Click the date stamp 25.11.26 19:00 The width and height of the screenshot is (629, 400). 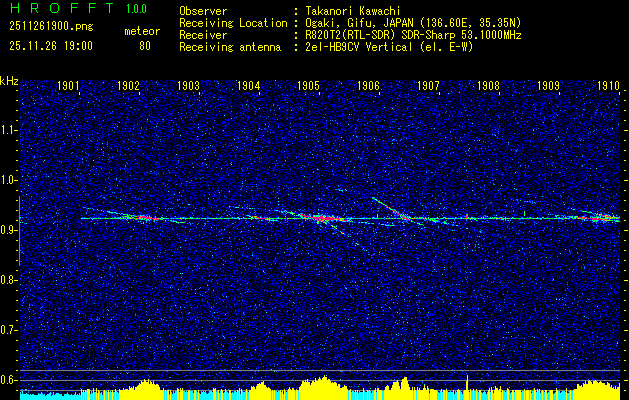(x=51, y=46)
